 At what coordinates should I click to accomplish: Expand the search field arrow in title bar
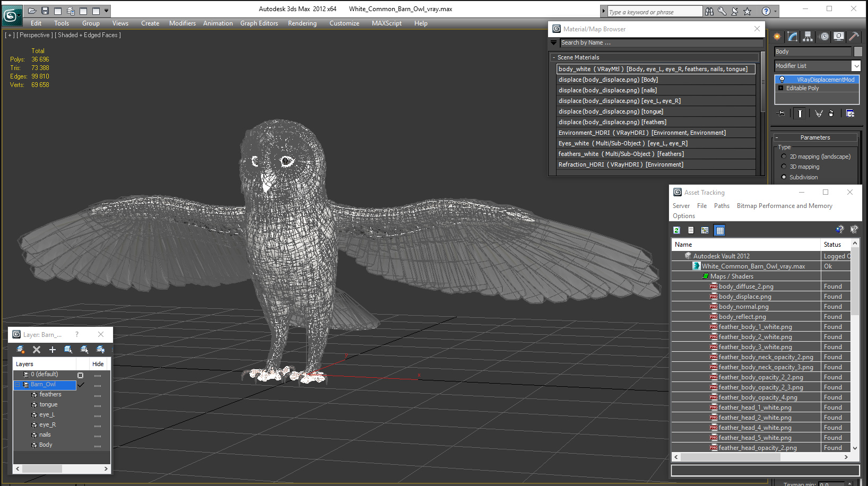click(x=603, y=11)
